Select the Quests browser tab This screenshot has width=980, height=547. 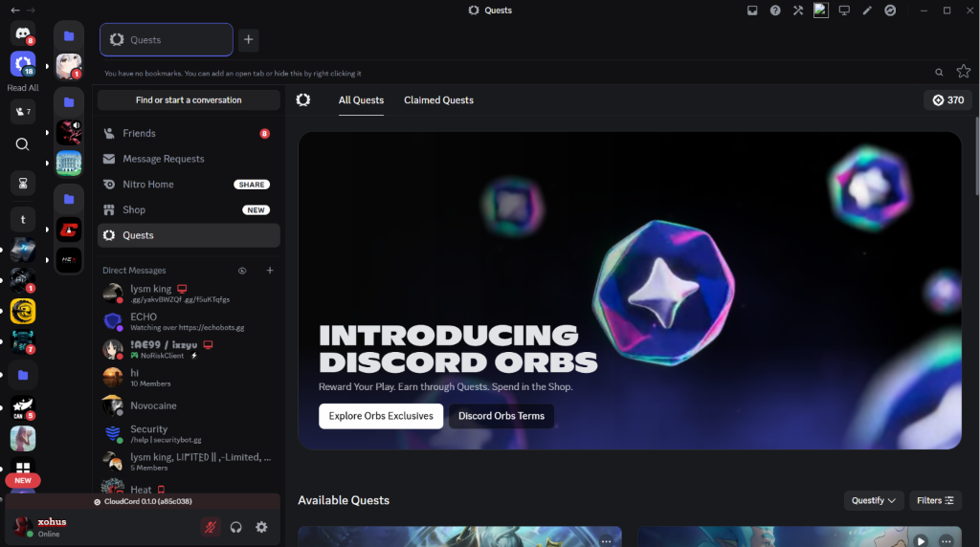tap(167, 39)
